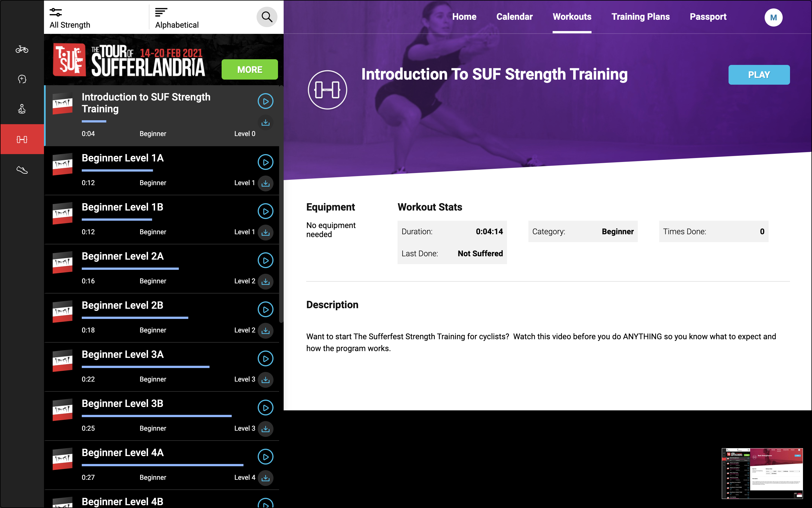
Task: Click the green MORE button on banner
Action: (x=250, y=69)
